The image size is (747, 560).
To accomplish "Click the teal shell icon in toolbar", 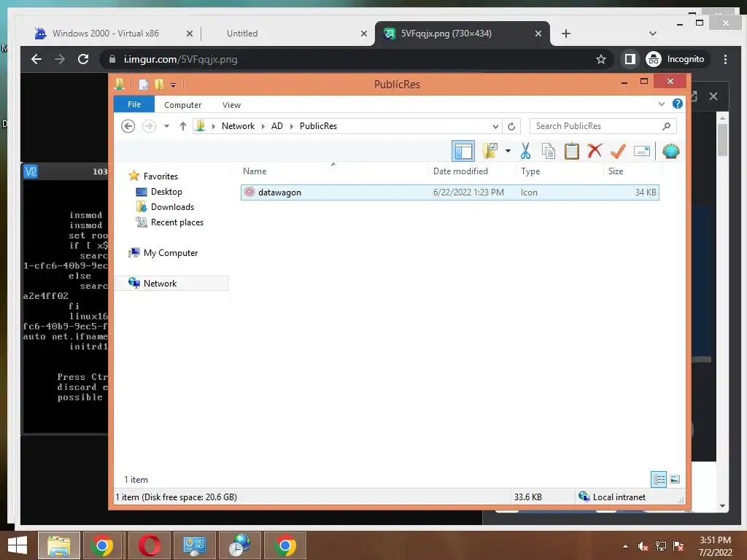I will click(671, 151).
